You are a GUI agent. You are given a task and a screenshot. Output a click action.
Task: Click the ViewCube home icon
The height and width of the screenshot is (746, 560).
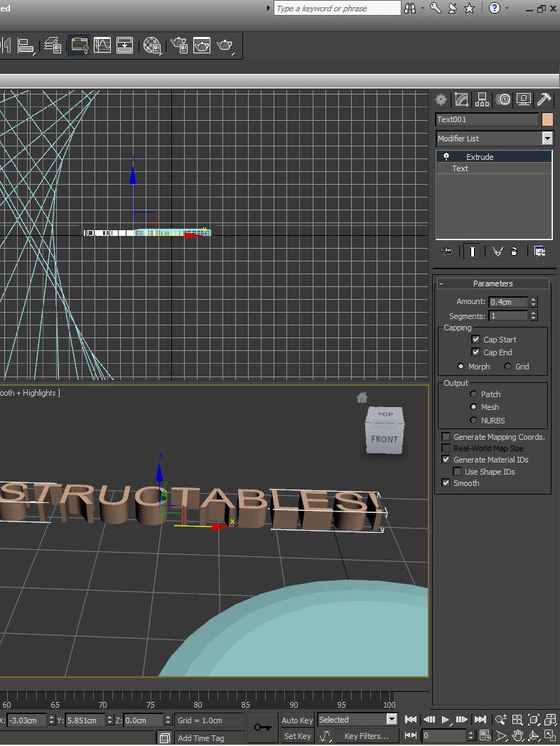(x=362, y=397)
